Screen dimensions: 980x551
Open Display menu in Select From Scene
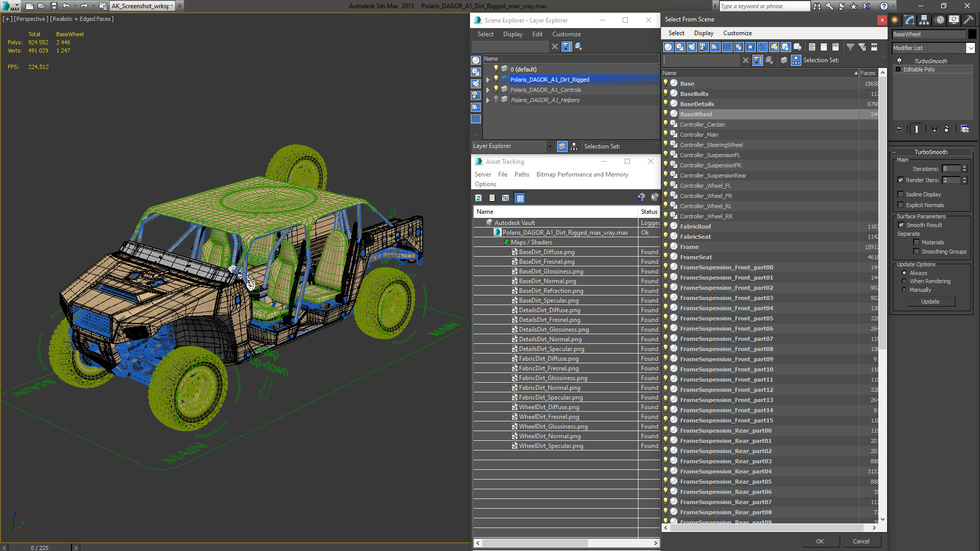(703, 33)
